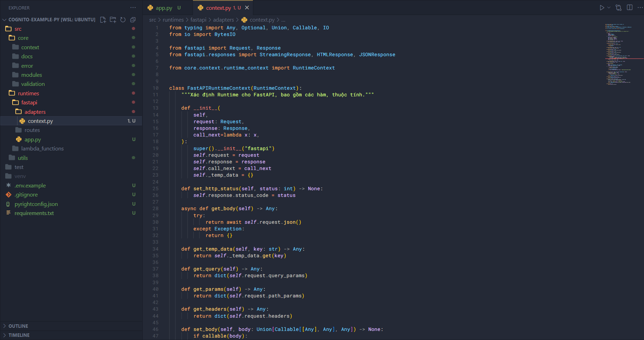Click the New File icon in Explorer
The height and width of the screenshot is (340, 644).
tap(103, 20)
